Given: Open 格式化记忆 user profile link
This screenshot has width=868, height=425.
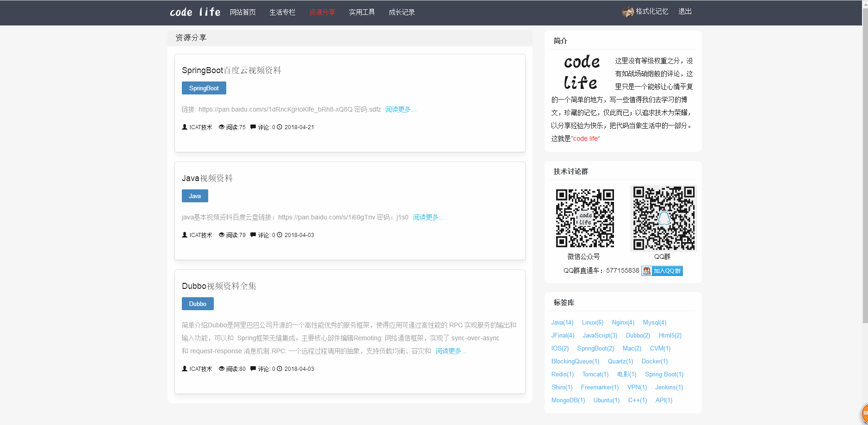Looking at the screenshot, I should (652, 12).
